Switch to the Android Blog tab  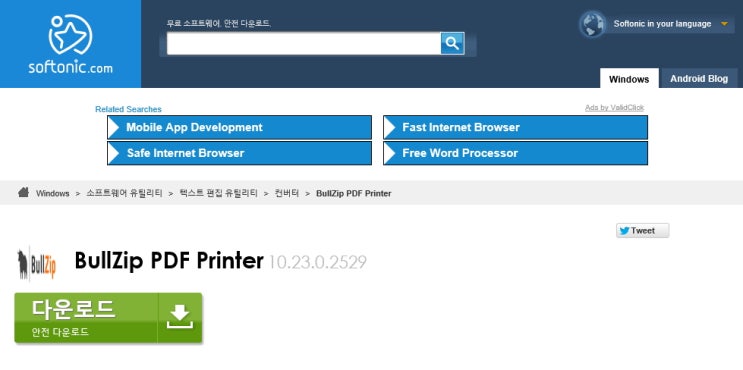pyautogui.click(x=699, y=79)
